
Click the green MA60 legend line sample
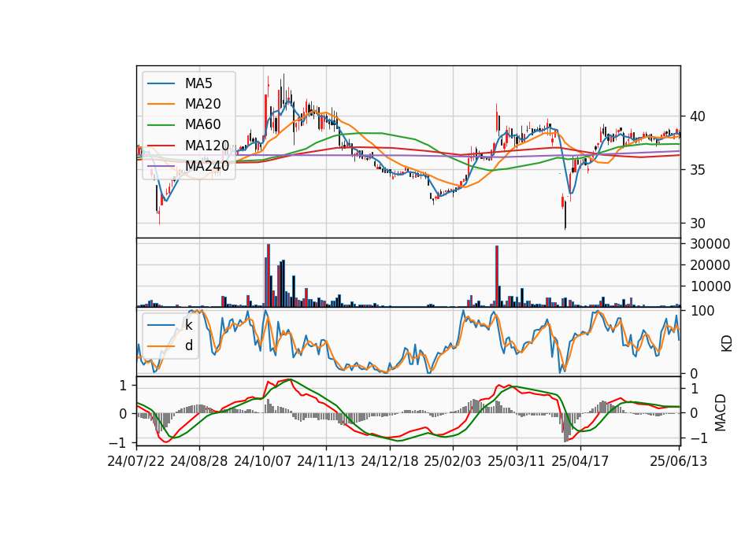pos(161,125)
